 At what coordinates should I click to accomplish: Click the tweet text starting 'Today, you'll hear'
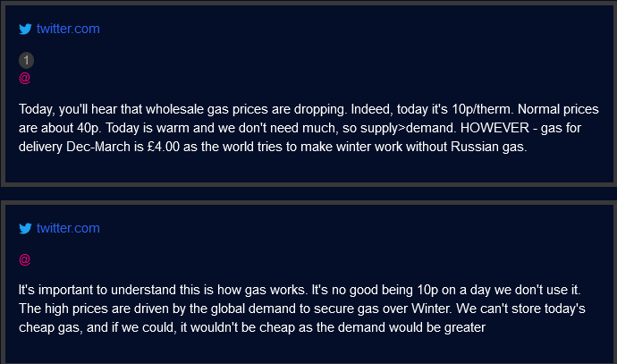308,128
